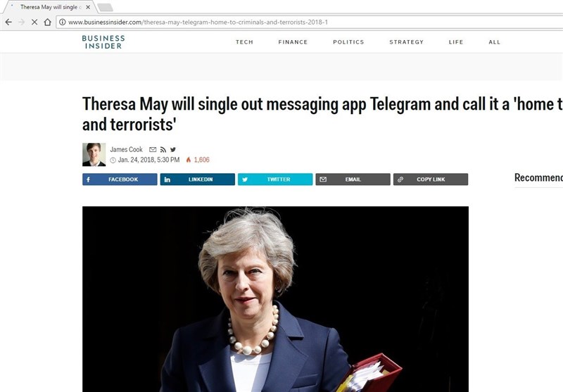
Task: Share article on LinkedIn
Action: pyautogui.click(x=198, y=179)
